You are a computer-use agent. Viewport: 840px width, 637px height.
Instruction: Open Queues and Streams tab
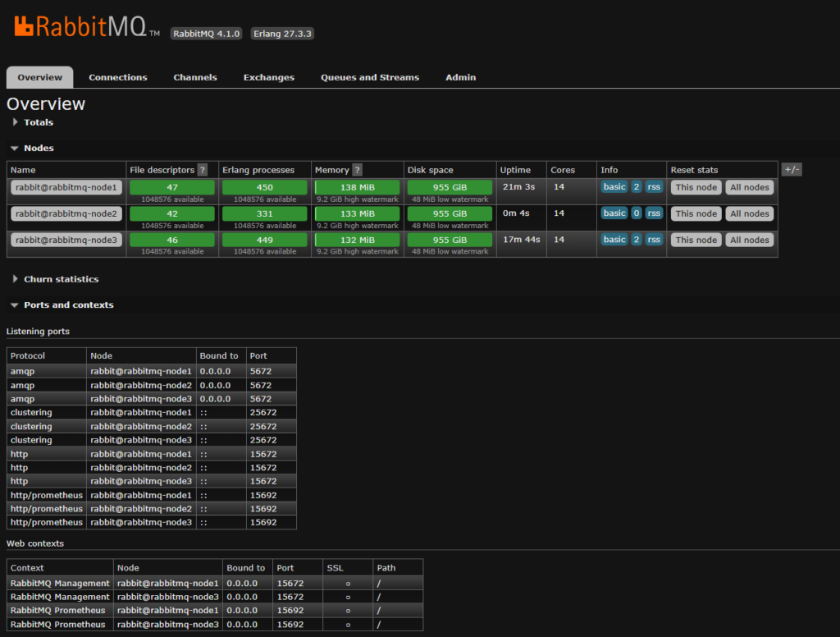coord(370,77)
